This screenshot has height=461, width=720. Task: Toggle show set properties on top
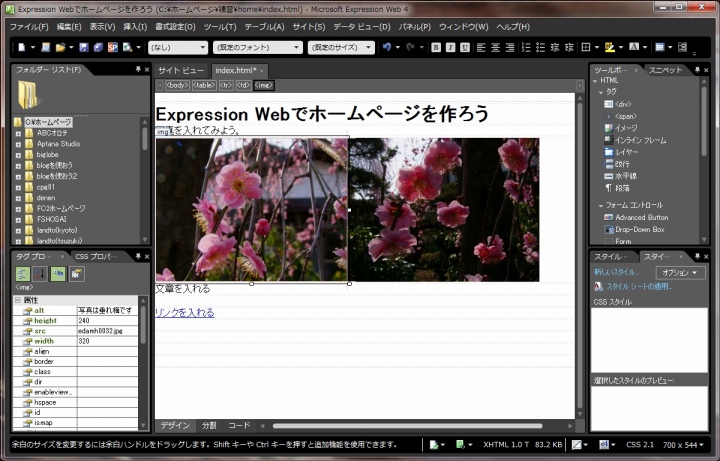click(x=59, y=273)
